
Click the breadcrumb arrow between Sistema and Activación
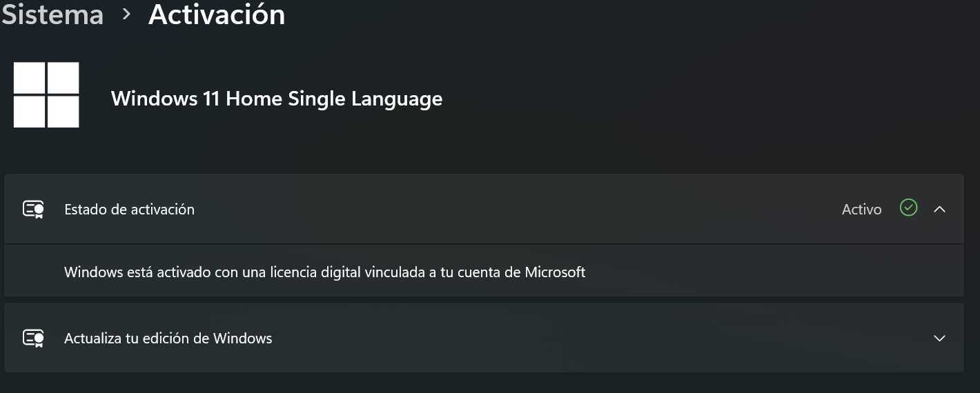click(126, 14)
